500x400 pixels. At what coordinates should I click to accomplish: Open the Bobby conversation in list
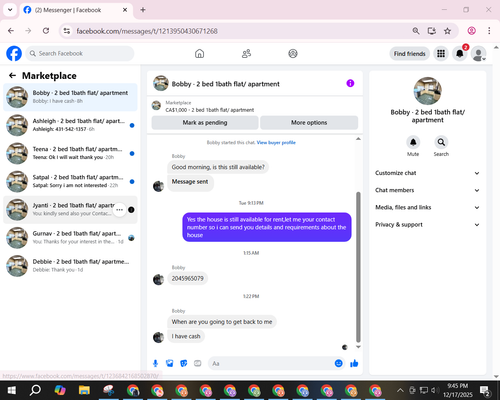pyautogui.click(x=70, y=97)
